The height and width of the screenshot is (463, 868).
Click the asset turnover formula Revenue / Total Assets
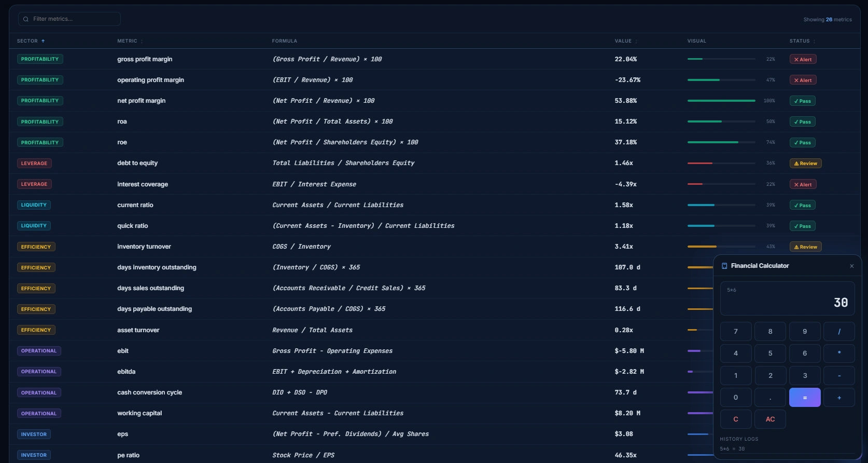(x=312, y=330)
